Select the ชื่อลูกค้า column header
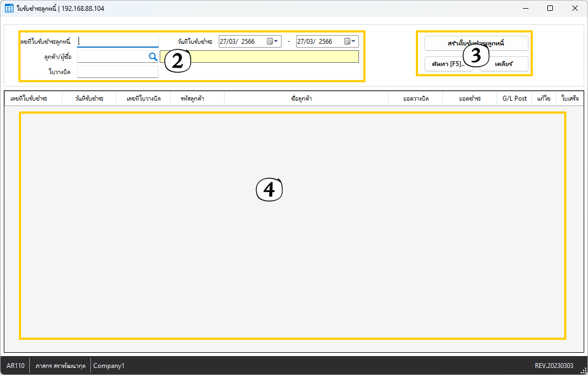Image resolution: width=588 pixels, height=375 pixels. click(306, 98)
